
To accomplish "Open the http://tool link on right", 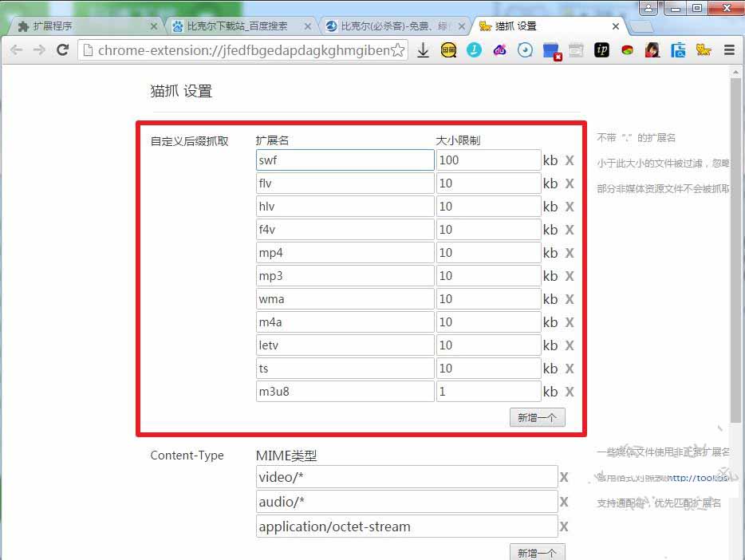I will pyautogui.click(x=698, y=478).
